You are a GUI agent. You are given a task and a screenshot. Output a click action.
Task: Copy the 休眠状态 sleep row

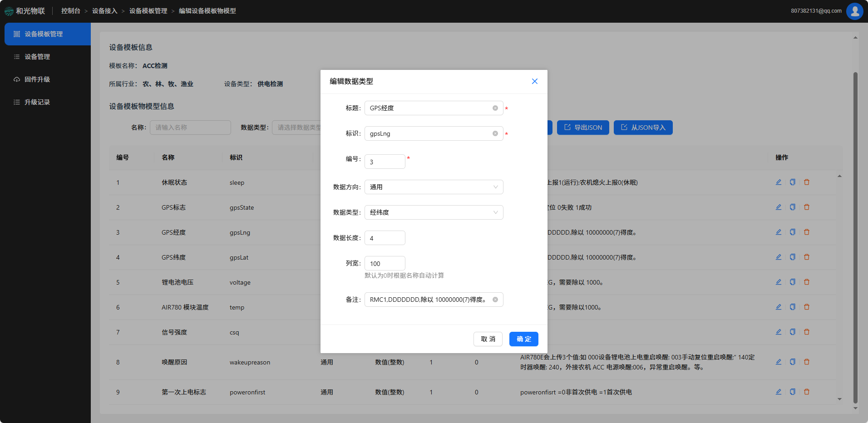(793, 182)
